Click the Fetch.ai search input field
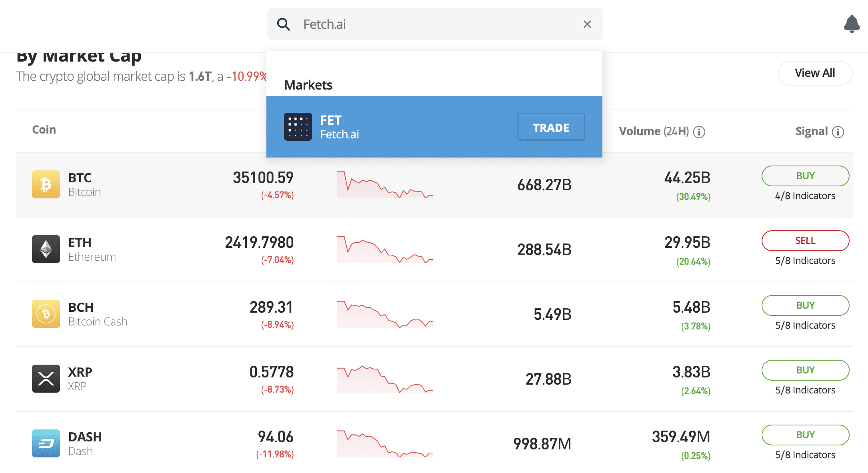The image size is (868, 473). tap(435, 24)
